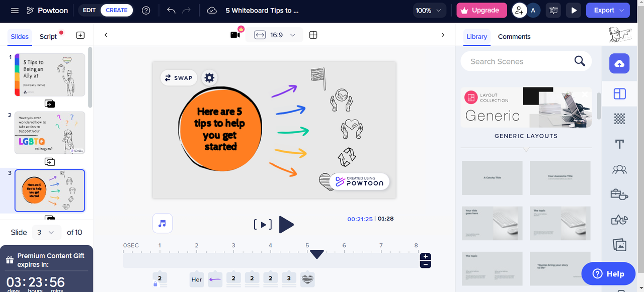This screenshot has height=292, width=644.
Task: Open the scene settings gear
Action: click(x=209, y=78)
